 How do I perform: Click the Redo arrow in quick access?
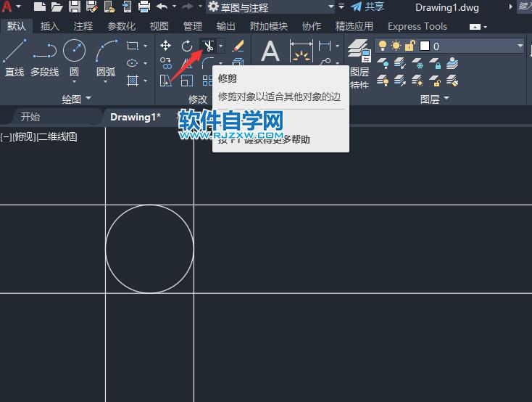(x=188, y=7)
